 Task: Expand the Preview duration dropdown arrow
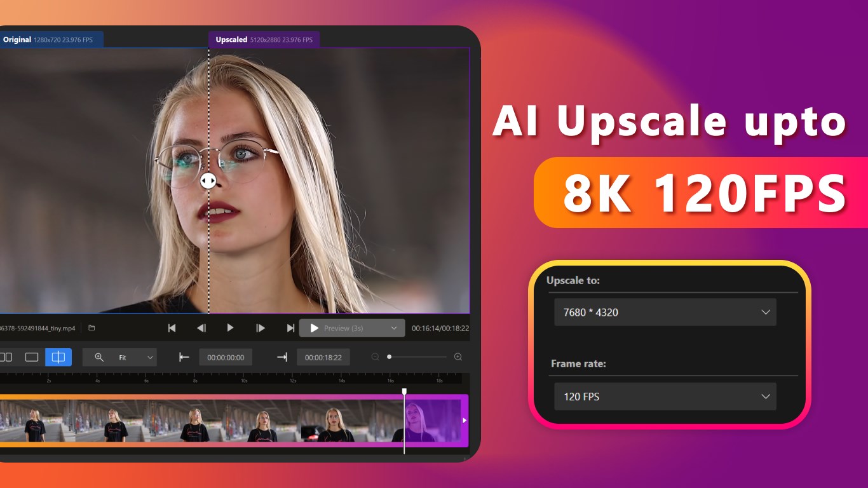pos(394,328)
